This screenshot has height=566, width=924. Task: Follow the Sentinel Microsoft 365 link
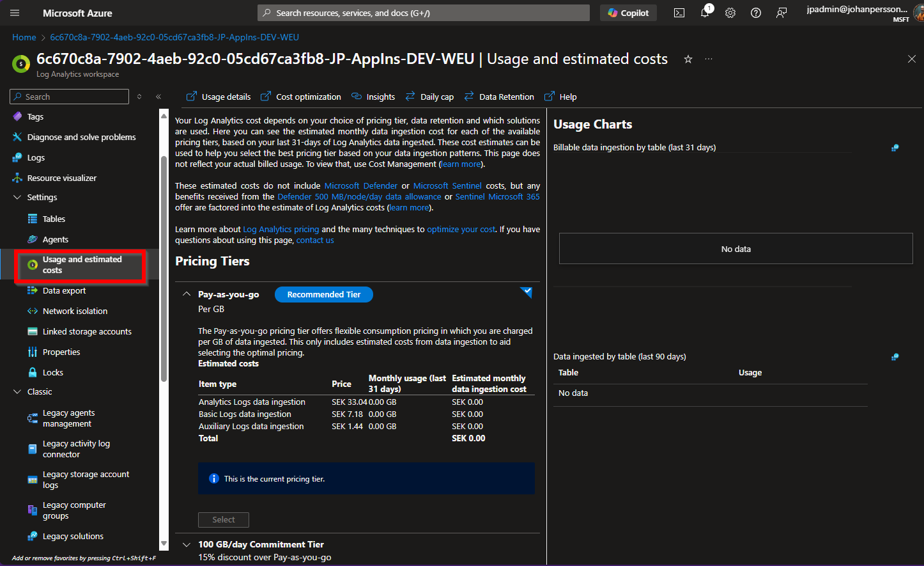pos(497,196)
